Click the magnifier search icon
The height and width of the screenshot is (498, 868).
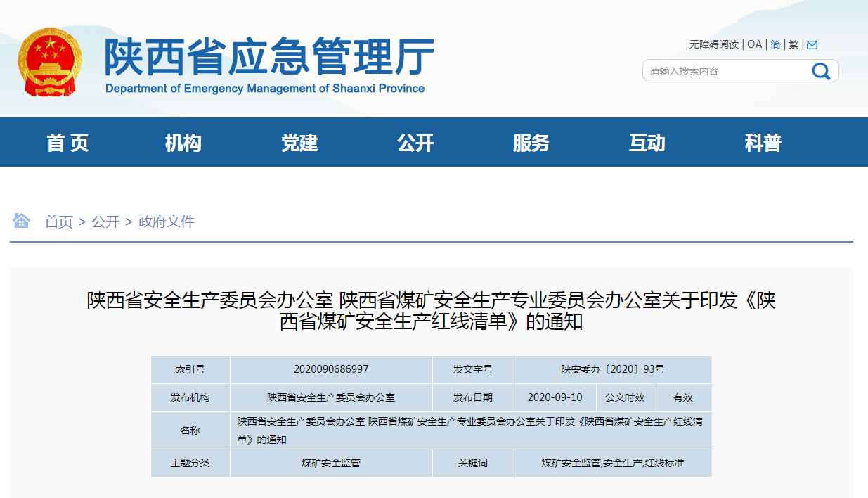pyautogui.click(x=821, y=71)
